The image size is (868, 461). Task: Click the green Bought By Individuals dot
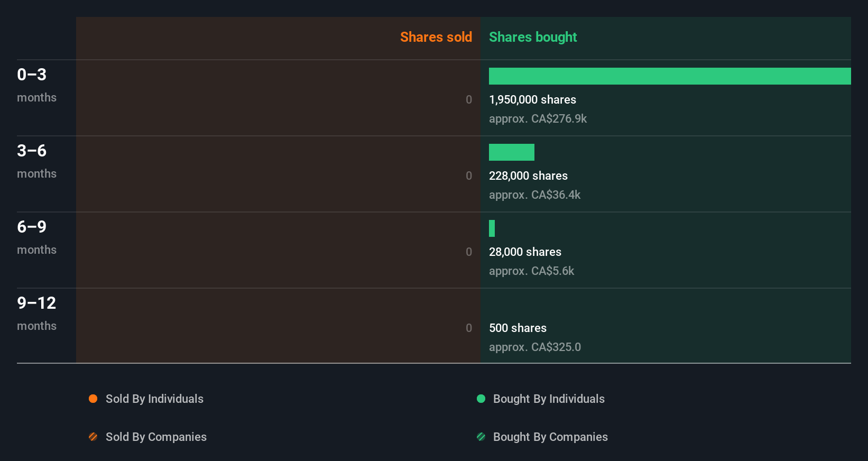[481, 399]
